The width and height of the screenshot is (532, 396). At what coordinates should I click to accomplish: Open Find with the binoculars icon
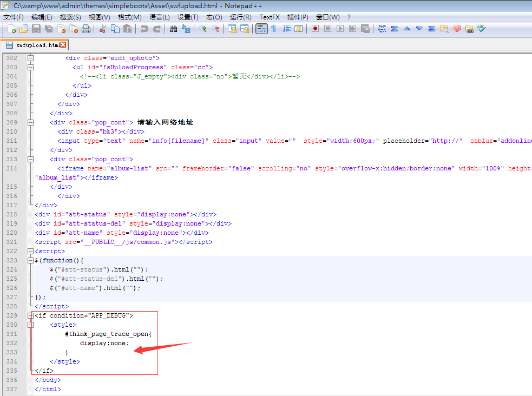click(x=173, y=29)
